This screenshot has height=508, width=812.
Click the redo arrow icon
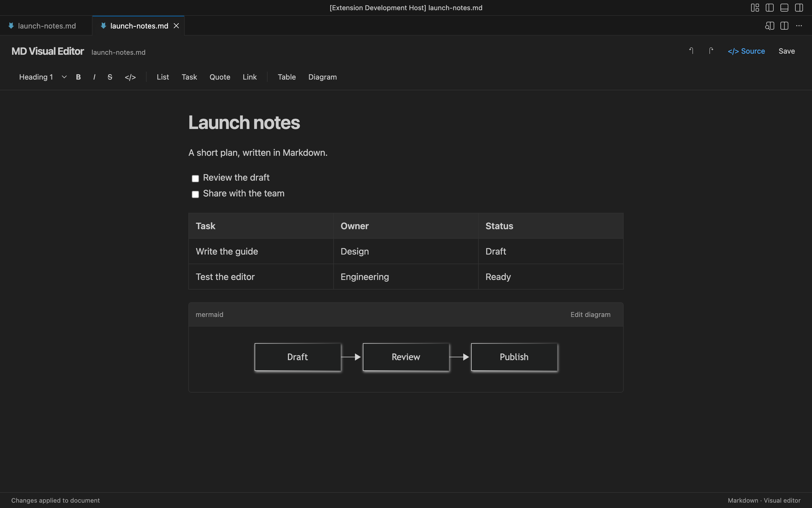[711, 51]
